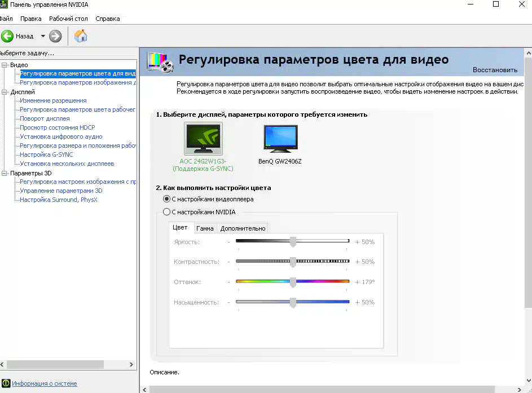Collapse the 'Видео' tree section
This screenshot has height=393, width=532.
(x=5, y=65)
